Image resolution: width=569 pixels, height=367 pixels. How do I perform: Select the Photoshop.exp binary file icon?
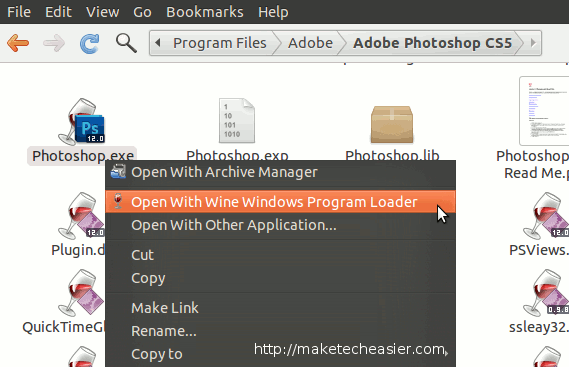[x=237, y=121]
